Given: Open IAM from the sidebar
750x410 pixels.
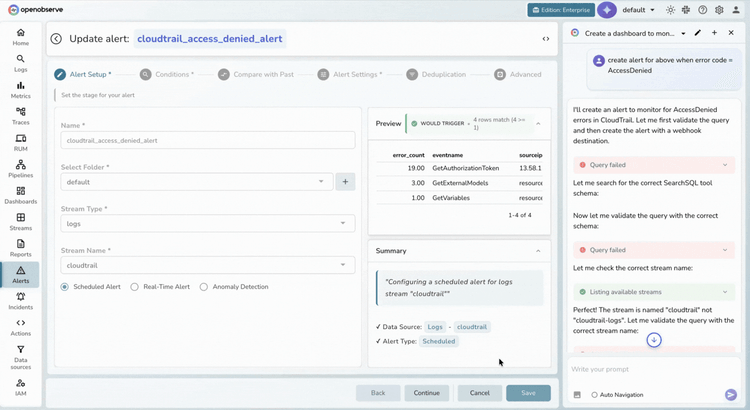Looking at the screenshot, I should 21,388.
